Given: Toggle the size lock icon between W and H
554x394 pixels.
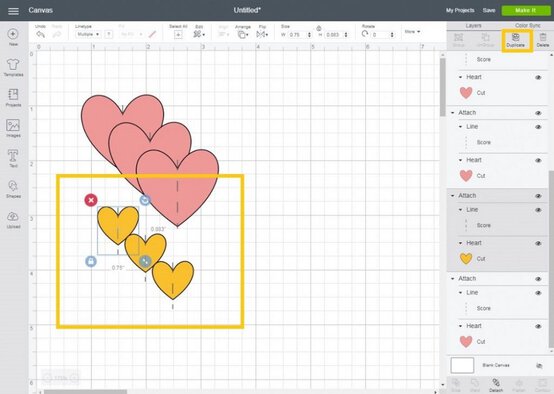Looking at the screenshot, I should tap(319, 29).
